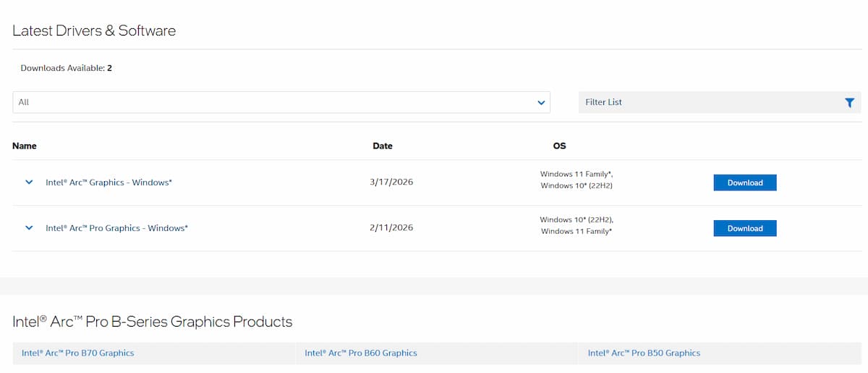The image size is (868, 373).
Task: Open Intel Arc Pro B70 Graphics product
Action: point(78,353)
